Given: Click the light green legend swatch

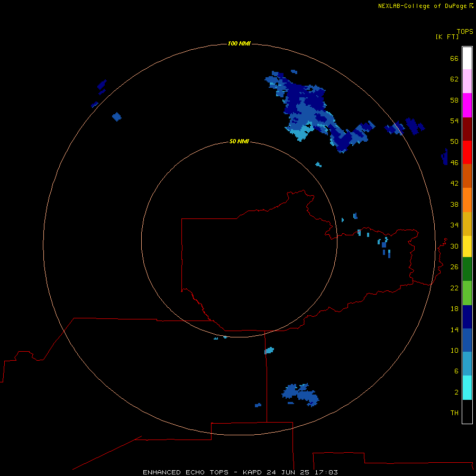Looking at the screenshot, I should pos(467,293).
